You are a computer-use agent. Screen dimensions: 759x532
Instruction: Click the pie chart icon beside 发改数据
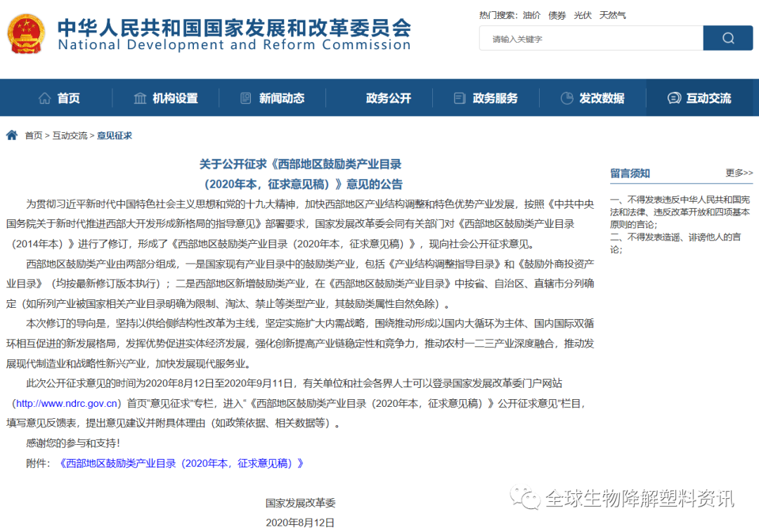566,98
